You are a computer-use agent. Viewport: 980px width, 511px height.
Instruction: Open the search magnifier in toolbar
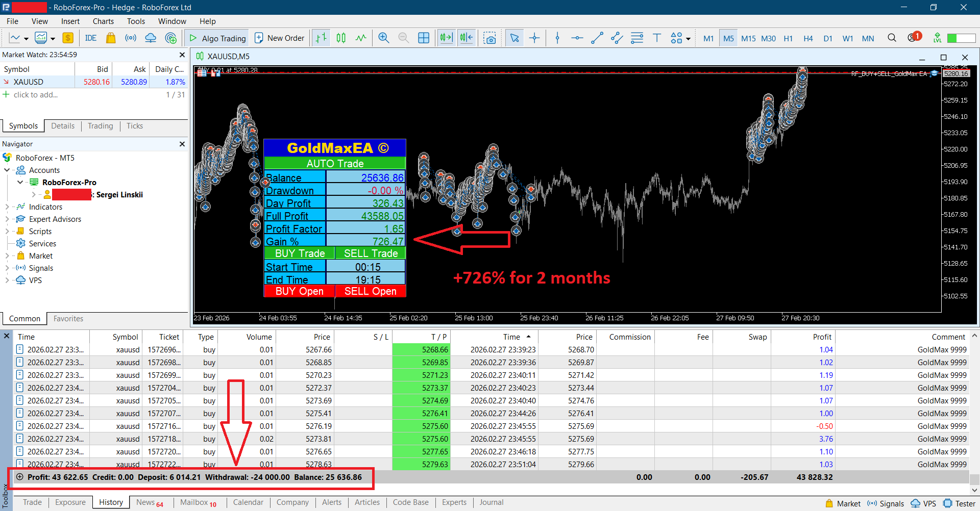892,38
